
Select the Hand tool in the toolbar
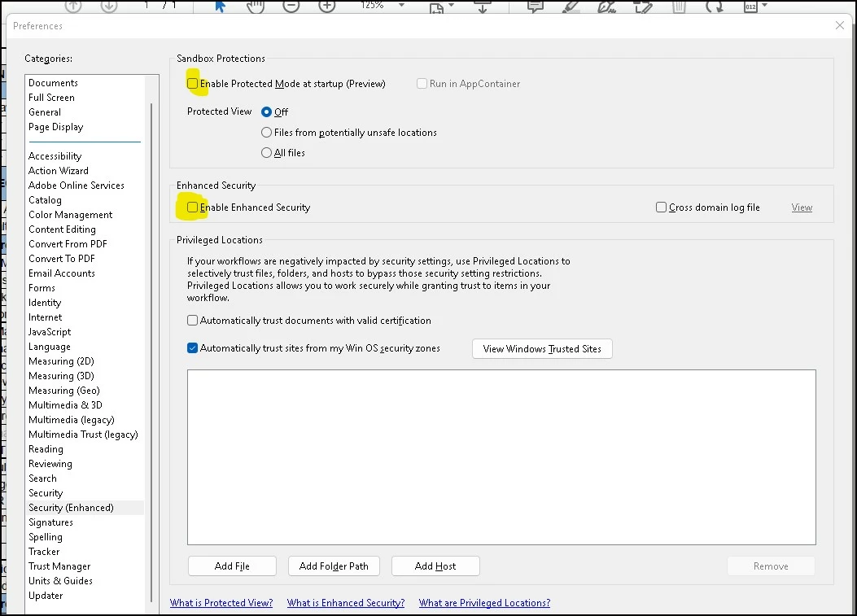(256, 6)
